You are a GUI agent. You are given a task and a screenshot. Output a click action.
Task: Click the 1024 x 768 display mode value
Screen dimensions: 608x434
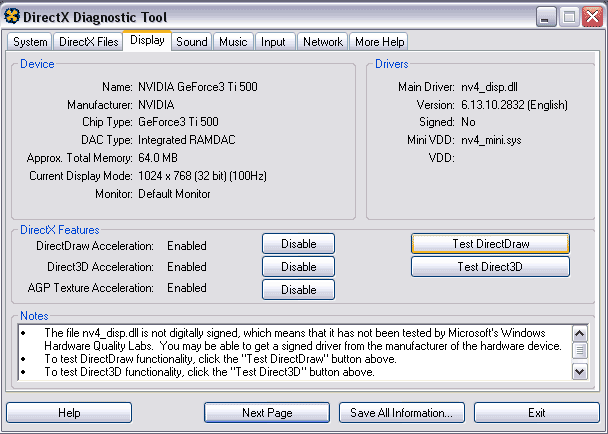(202, 176)
